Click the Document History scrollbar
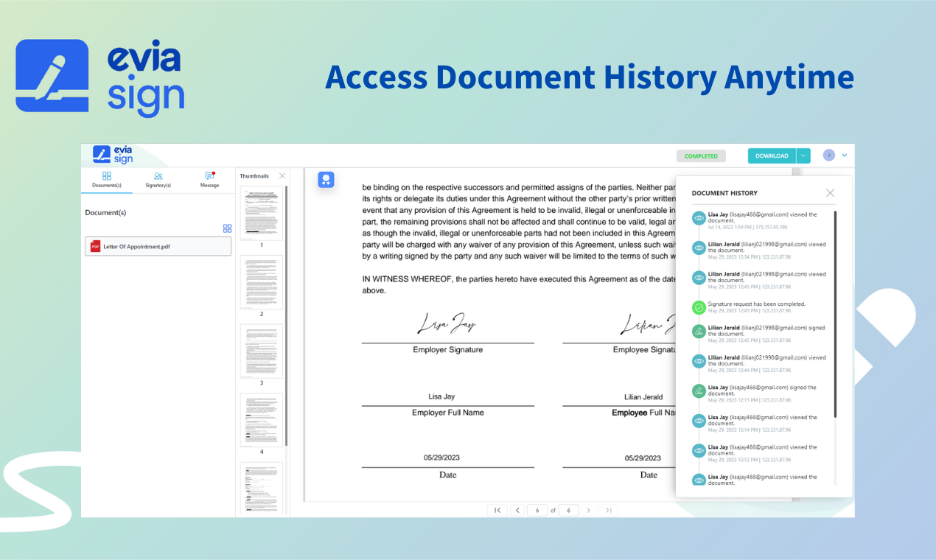 point(835,315)
